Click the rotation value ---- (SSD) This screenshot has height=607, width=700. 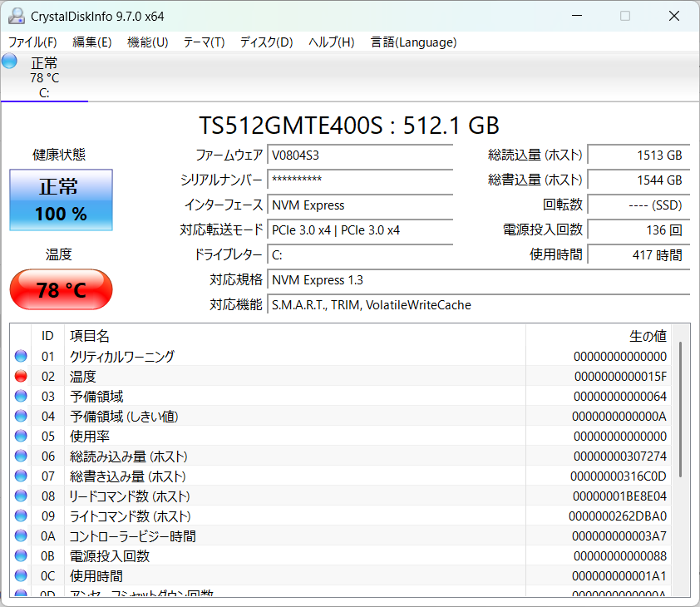click(x=638, y=205)
